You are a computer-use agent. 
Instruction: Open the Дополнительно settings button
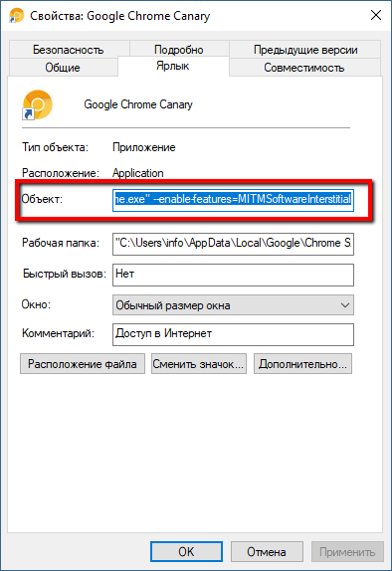(x=302, y=363)
